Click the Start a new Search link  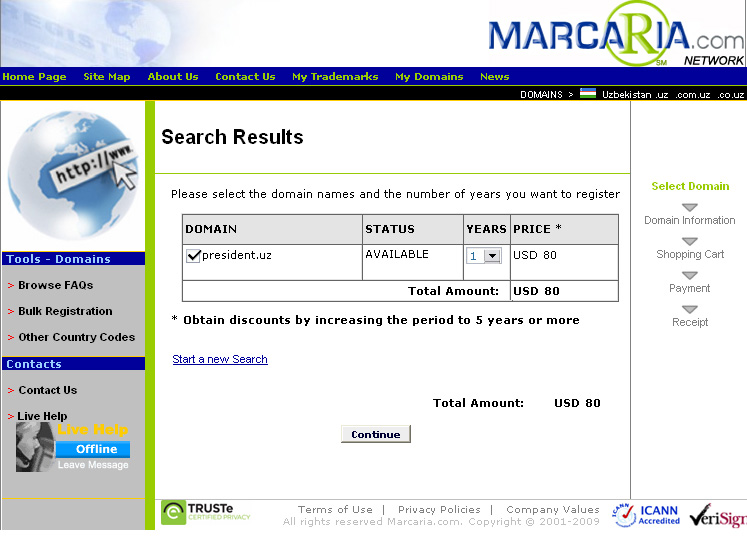pyautogui.click(x=220, y=359)
